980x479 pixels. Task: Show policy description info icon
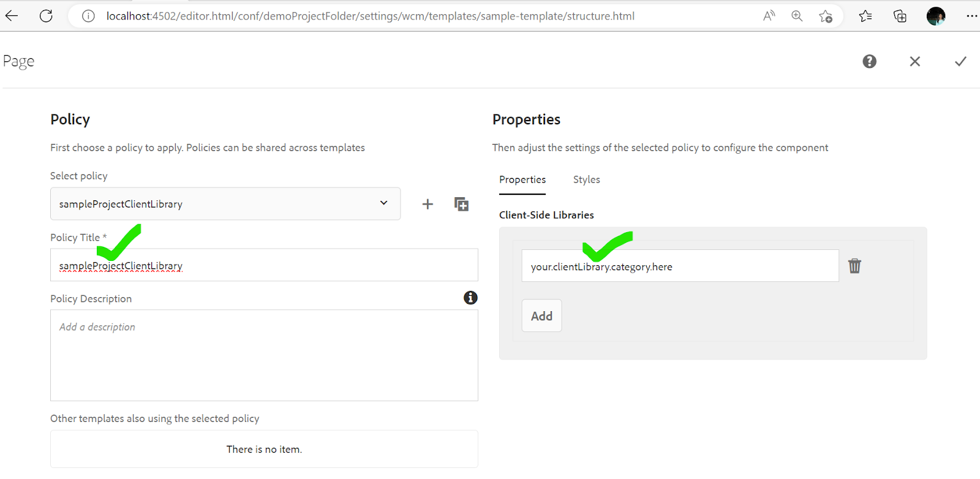470,298
